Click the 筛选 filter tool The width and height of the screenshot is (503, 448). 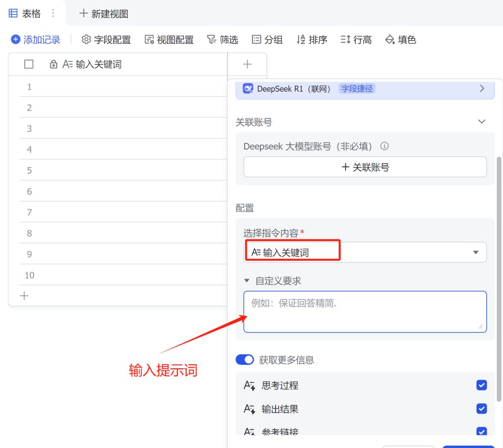pos(223,40)
